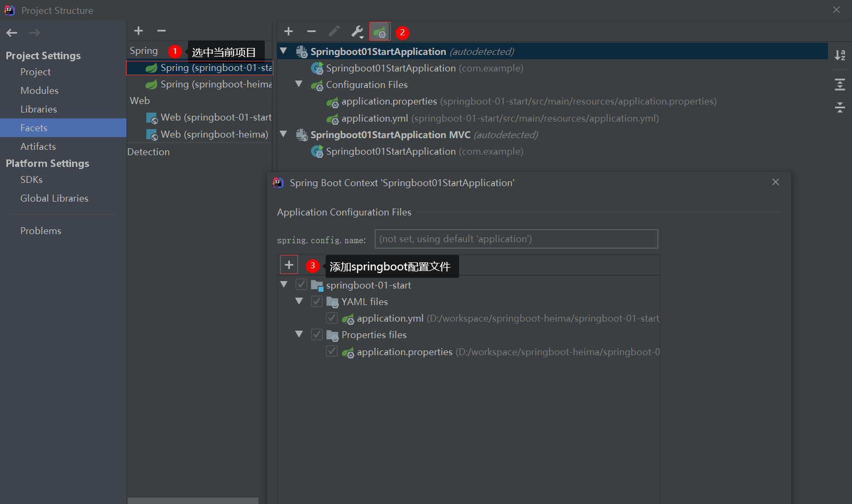Collapse Springboot01StartApplication MVC node

coord(283,134)
